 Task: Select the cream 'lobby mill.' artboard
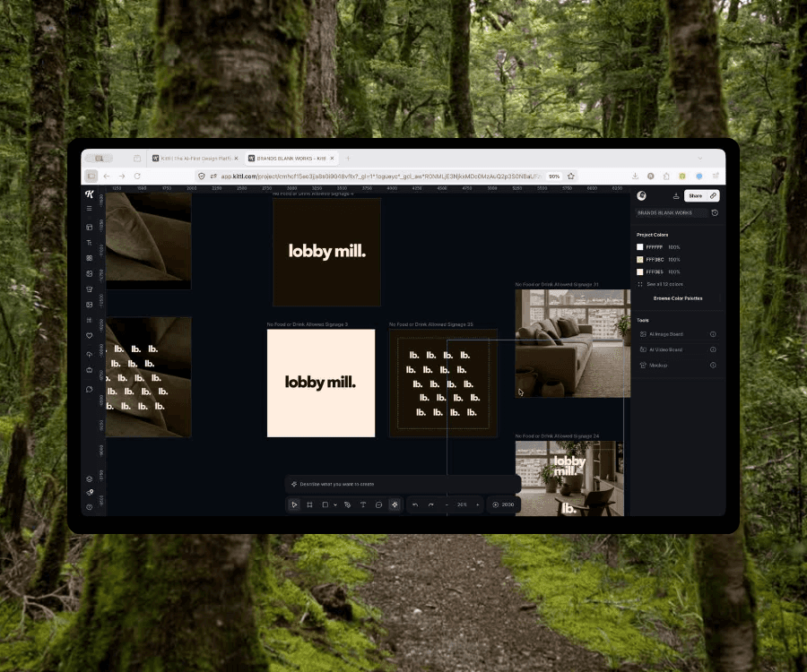click(x=321, y=383)
